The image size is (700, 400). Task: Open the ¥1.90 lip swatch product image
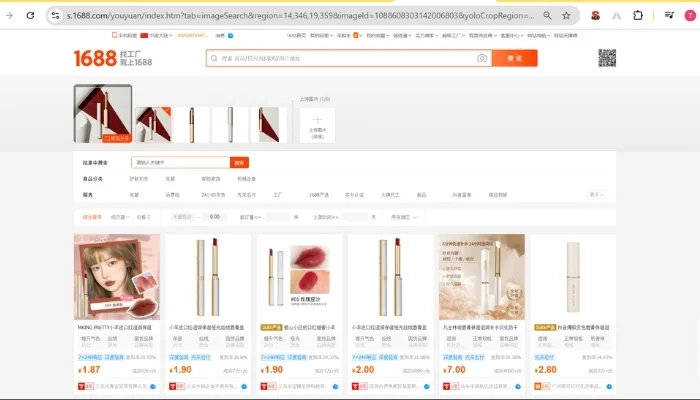point(300,277)
